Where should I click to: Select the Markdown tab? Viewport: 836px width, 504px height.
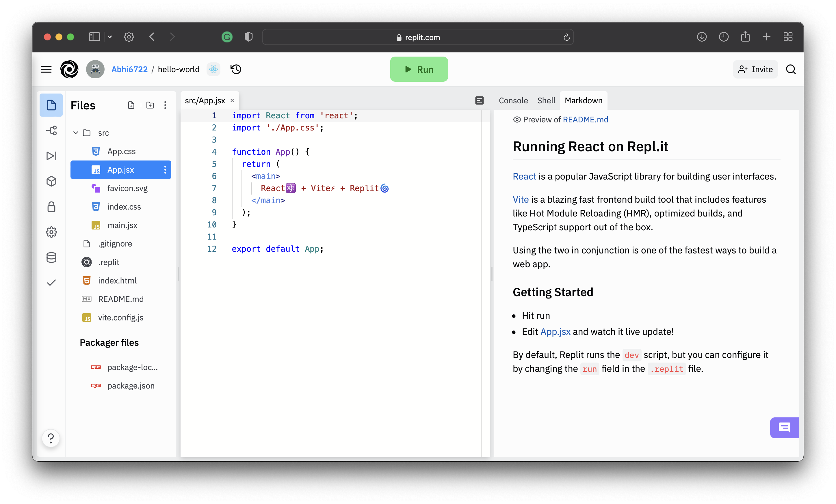584,100
